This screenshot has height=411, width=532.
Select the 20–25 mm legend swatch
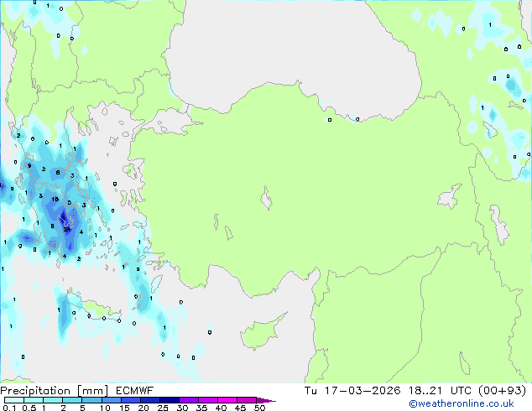tap(149, 400)
